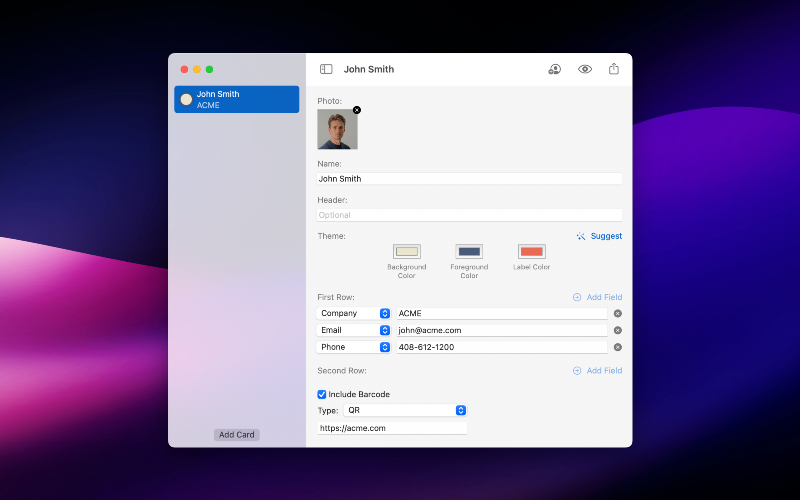Open the contact import icon in toolbar
The height and width of the screenshot is (500, 800).
tap(555, 69)
